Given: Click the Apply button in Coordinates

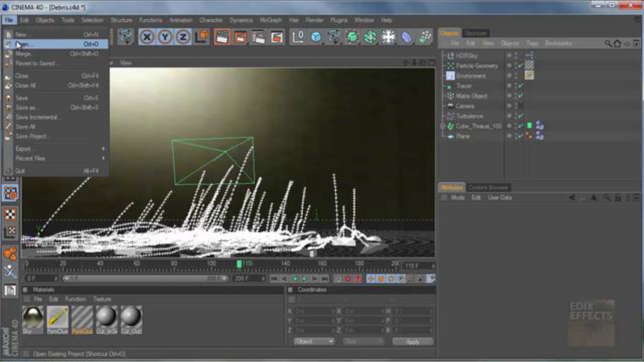Looking at the screenshot, I should (413, 342).
